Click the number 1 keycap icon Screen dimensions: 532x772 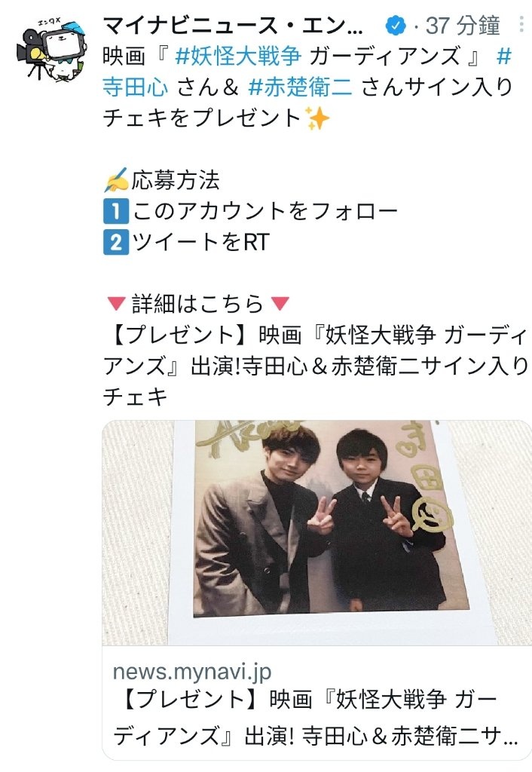pyautogui.click(x=116, y=211)
